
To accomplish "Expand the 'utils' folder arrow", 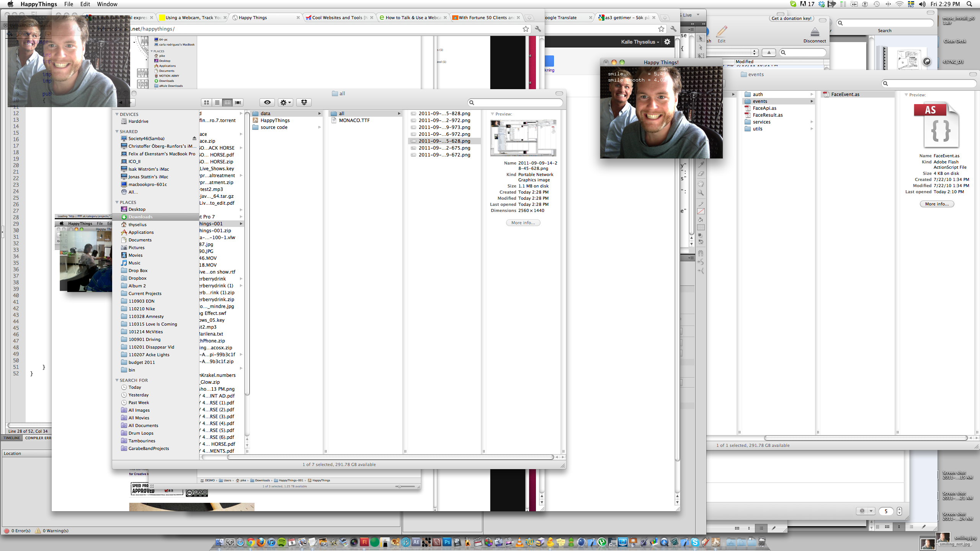I will (x=811, y=129).
